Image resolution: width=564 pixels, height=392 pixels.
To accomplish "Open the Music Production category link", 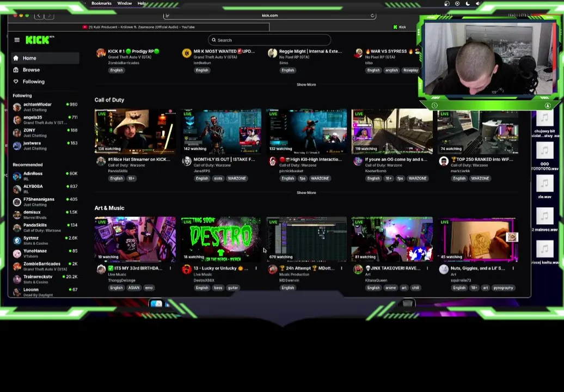I will pos(294,274).
